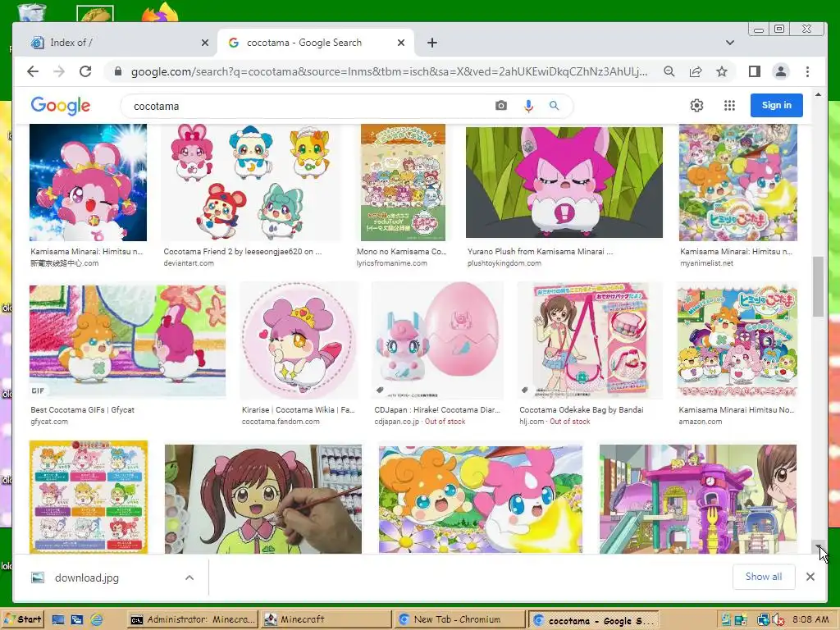Search by image camera icon
Viewport: 840px width, 630px height.
(x=501, y=106)
